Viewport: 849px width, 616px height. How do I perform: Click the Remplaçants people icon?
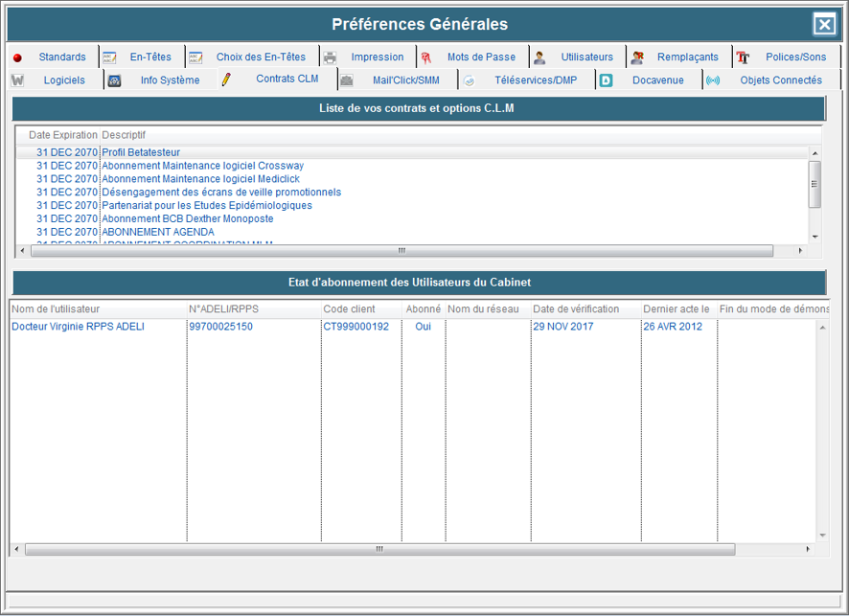637,57
